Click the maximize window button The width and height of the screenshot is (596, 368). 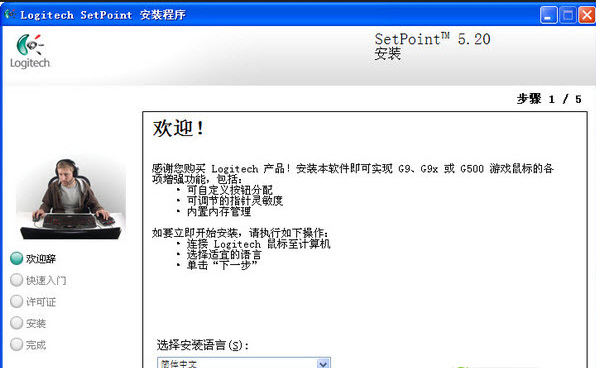click(x=568, y=16)
